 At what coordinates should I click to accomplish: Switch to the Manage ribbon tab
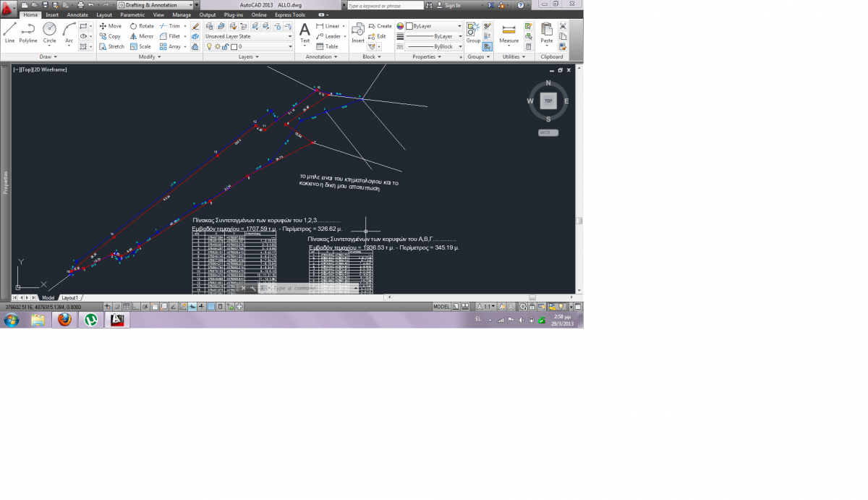click(x=182, y=14)
